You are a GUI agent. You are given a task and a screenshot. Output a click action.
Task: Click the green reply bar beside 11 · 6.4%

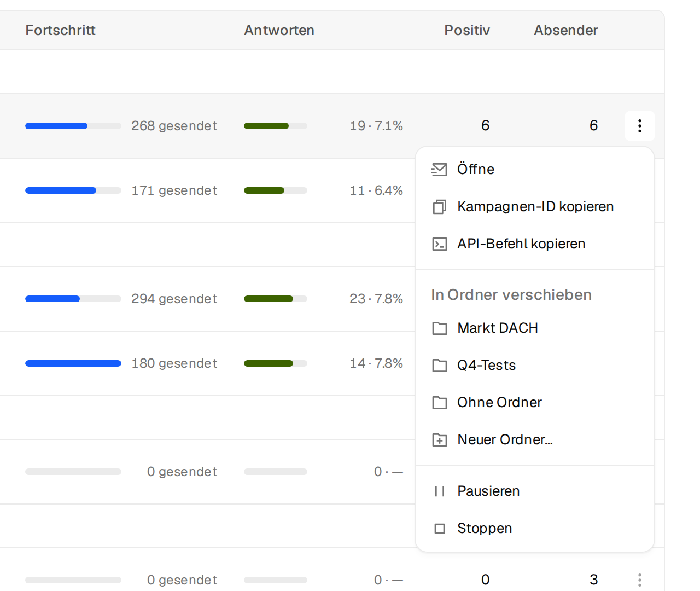[276, 190]
